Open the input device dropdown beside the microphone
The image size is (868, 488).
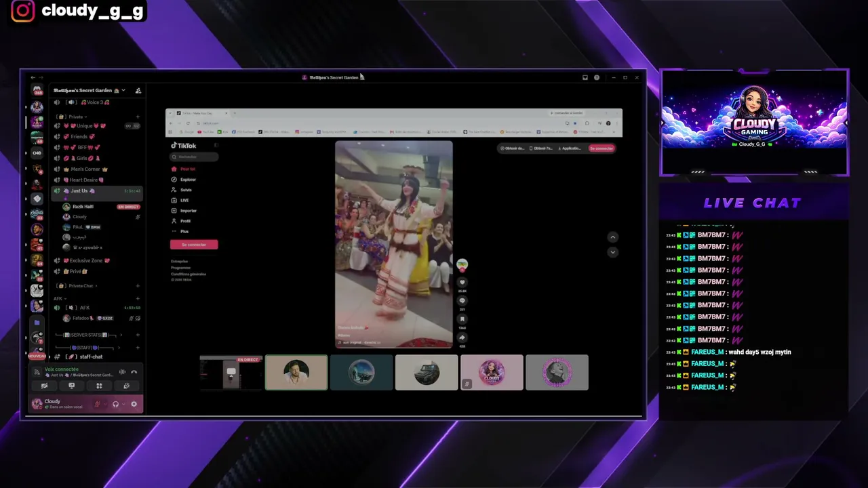click(x=105, y=404)
